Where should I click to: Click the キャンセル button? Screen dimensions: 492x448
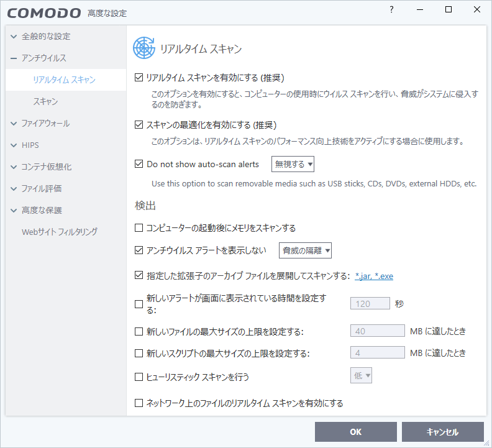click(442, 432)
